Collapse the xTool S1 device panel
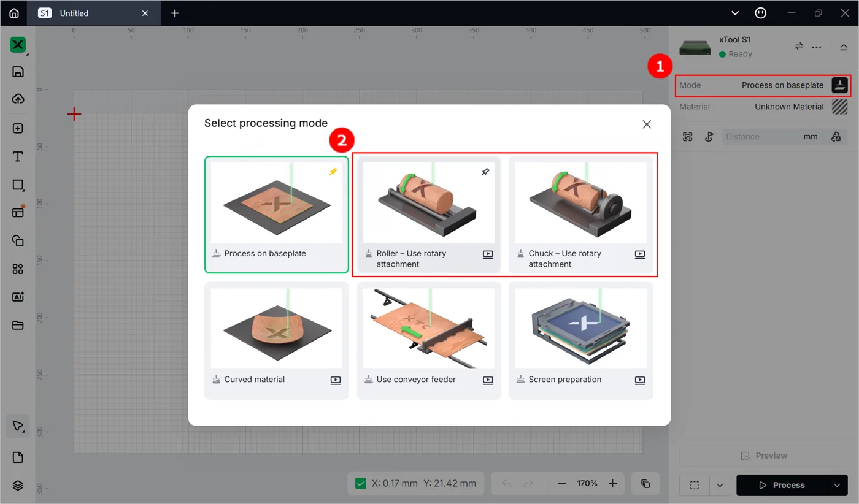The image size is (859, 504). [844, 47]
